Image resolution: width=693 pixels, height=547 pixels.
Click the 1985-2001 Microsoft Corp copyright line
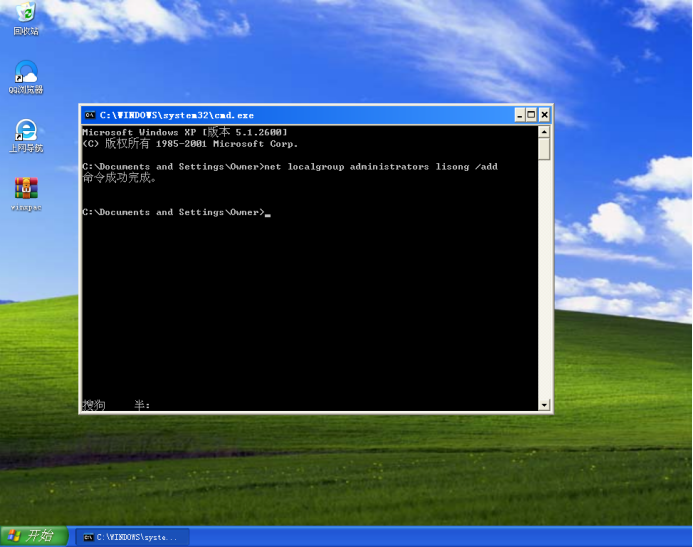click(190, 144)
